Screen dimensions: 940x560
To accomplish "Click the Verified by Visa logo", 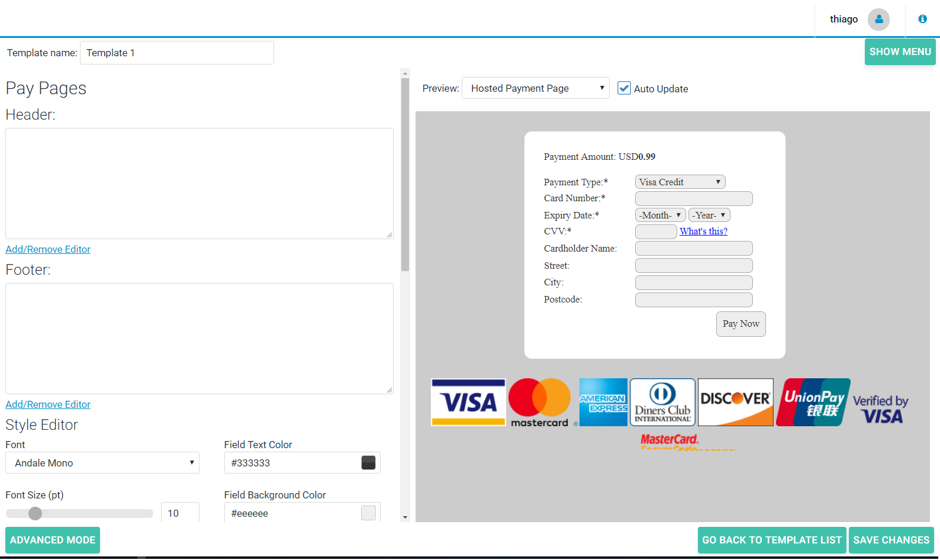I will [881, 408].
